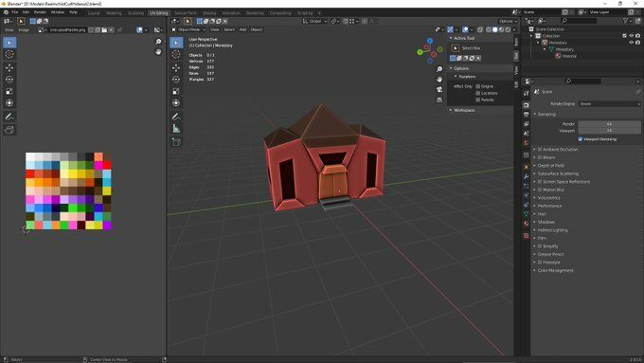Select the Scale tool in 3D viewport
The image size is (644, 363).
[176, 91]
